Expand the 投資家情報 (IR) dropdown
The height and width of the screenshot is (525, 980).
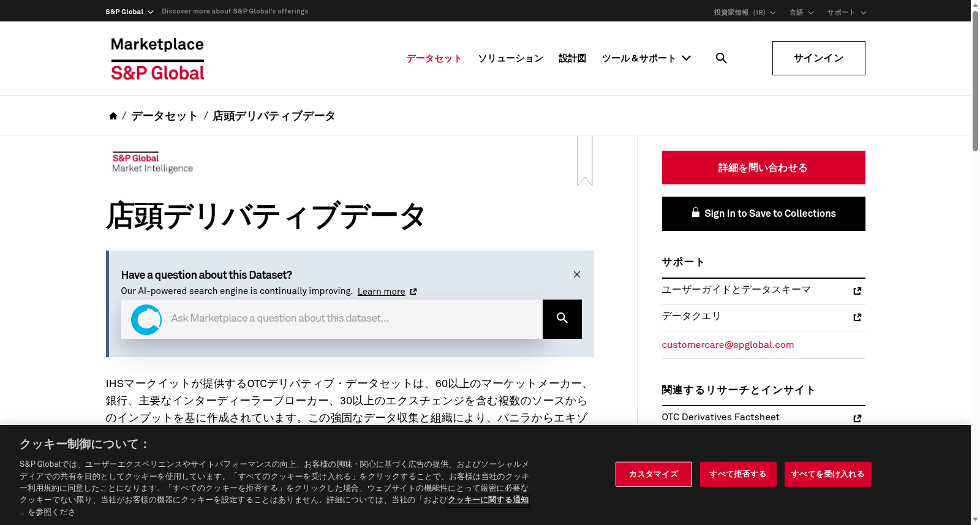pos(745,12)
